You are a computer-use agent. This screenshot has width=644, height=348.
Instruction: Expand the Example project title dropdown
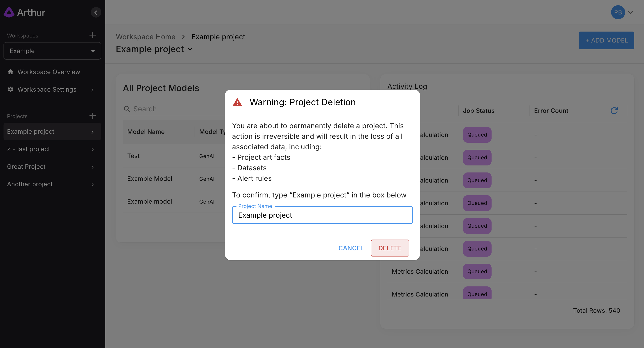tap(190, 49)
